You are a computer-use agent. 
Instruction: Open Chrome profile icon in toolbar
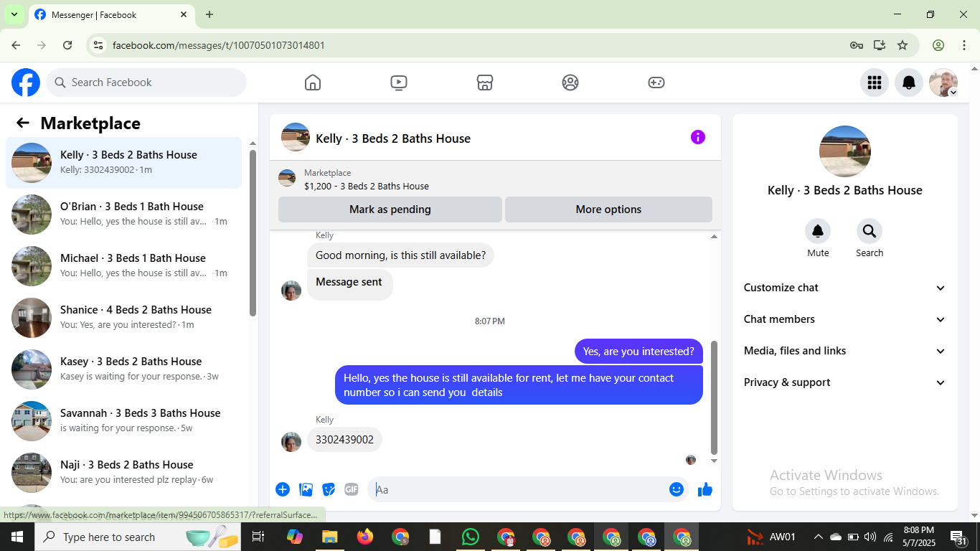[x=938, y=45]
